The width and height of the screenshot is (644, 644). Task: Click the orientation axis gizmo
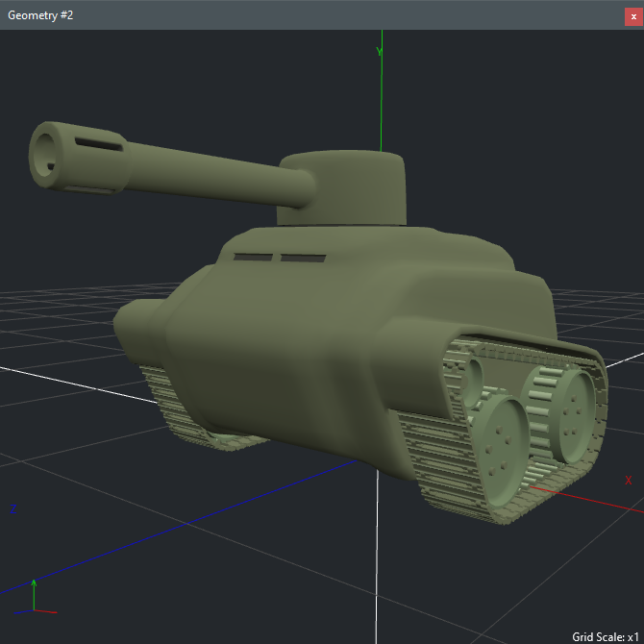point(35,597)
